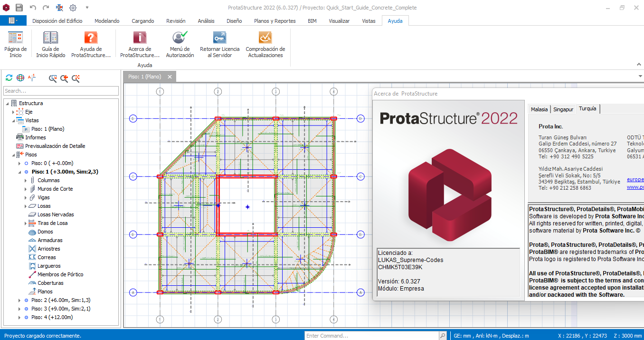Expand the Eje node in the tree

click(13, 112)
